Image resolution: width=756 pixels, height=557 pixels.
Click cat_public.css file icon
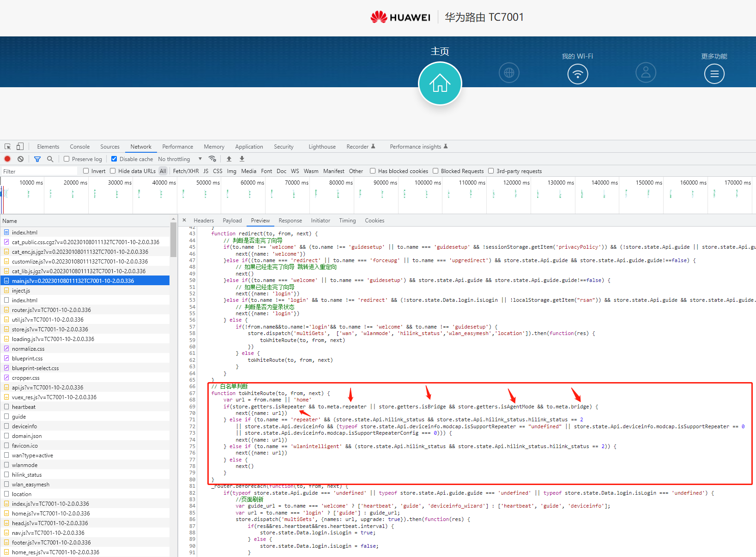(6, 242)
